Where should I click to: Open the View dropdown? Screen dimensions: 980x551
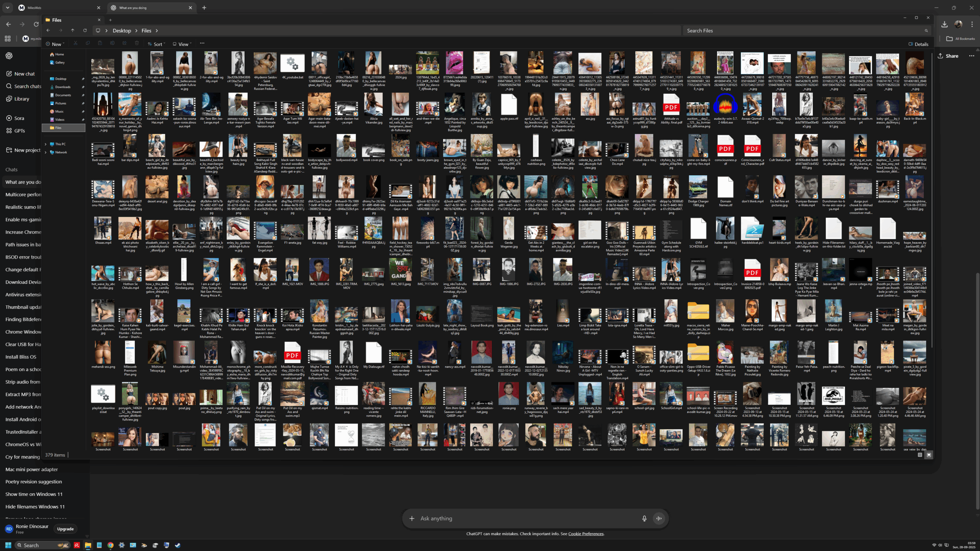[x=182, y=44]
